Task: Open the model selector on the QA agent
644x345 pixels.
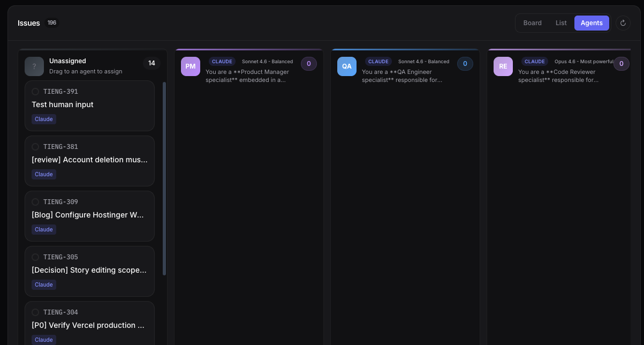Action: [423, 62]
